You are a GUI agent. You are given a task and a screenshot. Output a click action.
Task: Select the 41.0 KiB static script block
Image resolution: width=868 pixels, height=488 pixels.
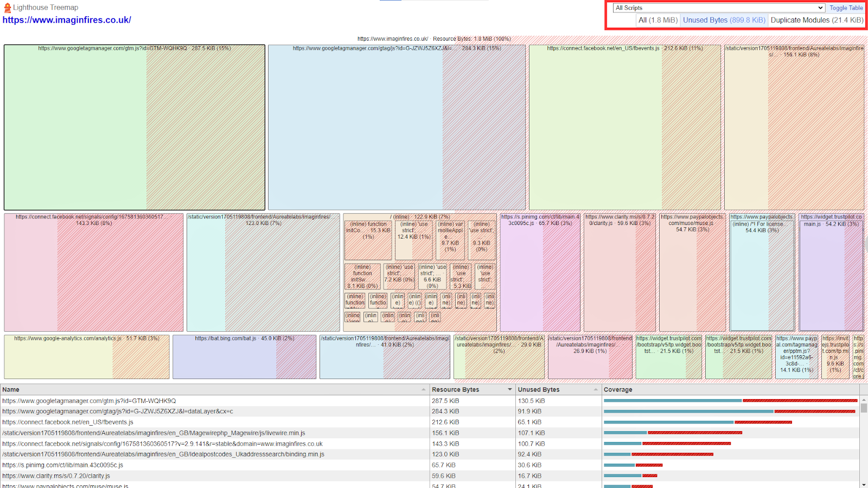point(385,357)
